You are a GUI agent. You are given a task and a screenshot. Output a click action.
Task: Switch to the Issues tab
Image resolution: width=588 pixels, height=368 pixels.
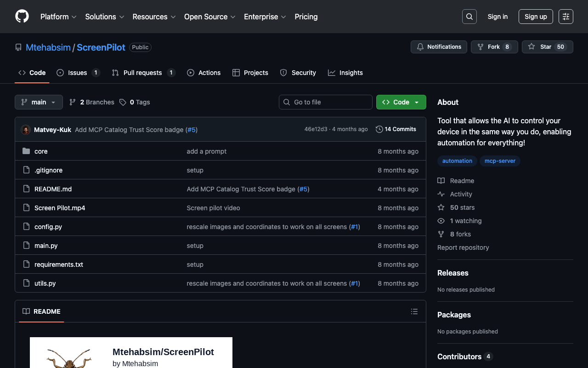pyautogui.click(x=78, y=73)
